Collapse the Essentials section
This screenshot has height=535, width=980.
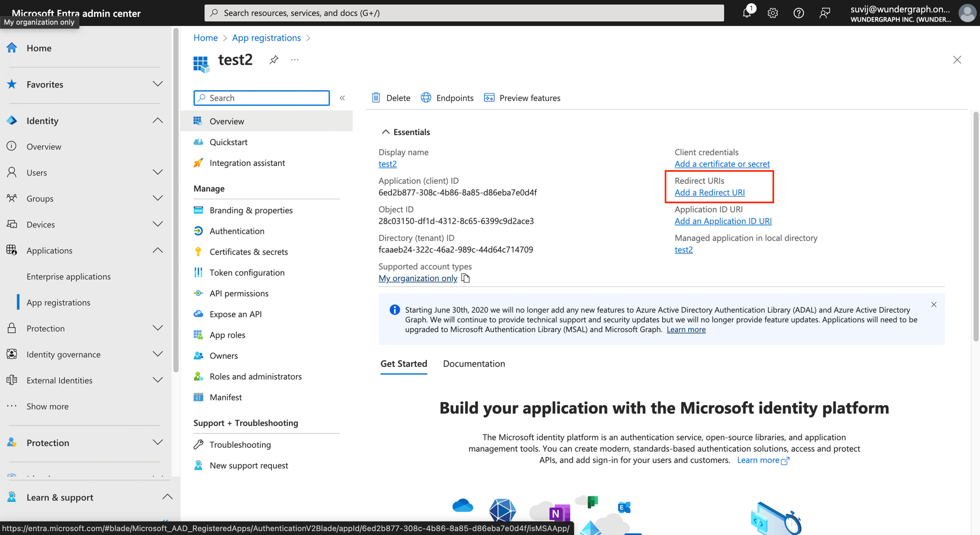tap(386, 131)
